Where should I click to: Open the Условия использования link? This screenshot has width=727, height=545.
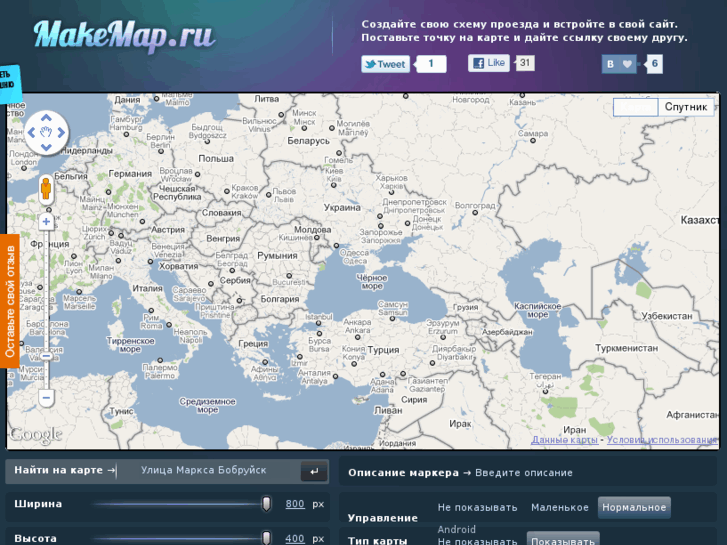point(662,440)
